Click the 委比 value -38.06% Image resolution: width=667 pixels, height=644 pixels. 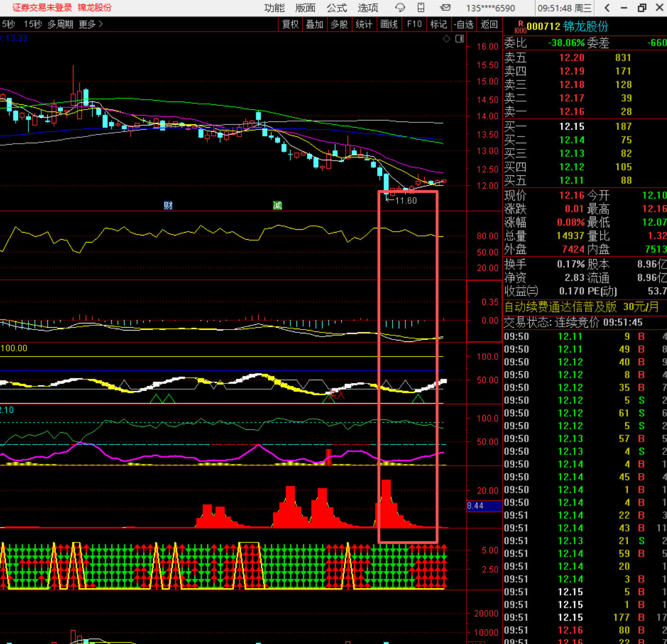tap(566, 43)
